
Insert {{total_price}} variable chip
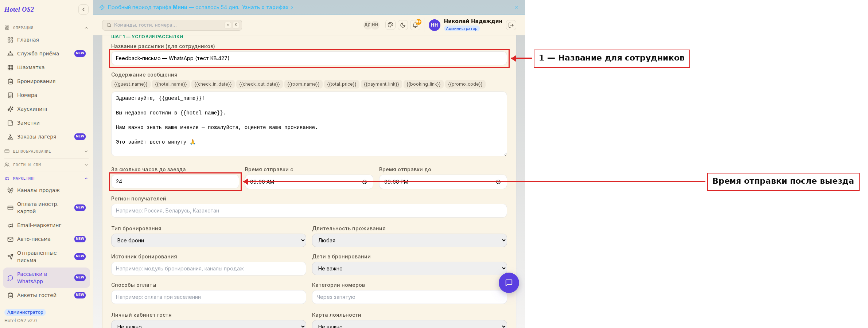[342, 84]
